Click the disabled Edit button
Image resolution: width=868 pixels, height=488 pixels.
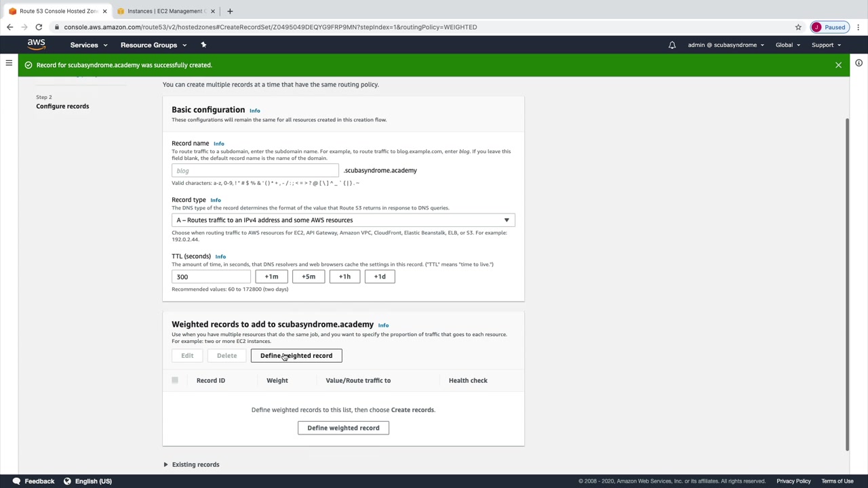(x=187, y=356)
